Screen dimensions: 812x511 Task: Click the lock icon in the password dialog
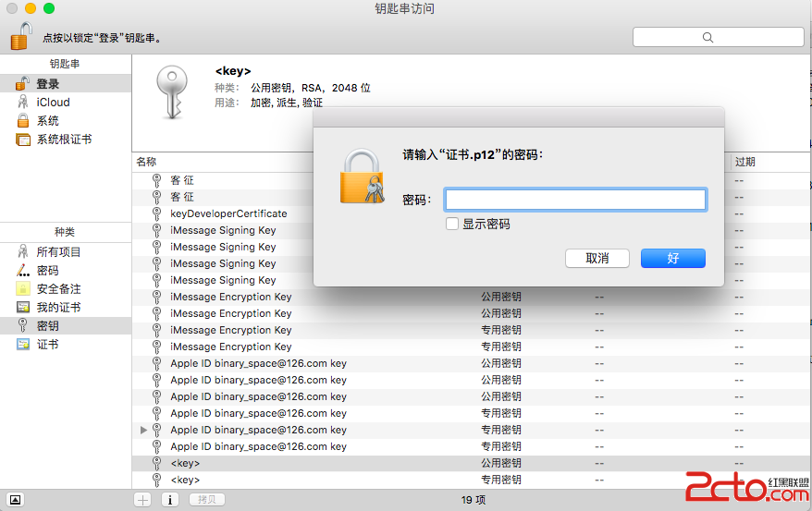click(362, 176)
